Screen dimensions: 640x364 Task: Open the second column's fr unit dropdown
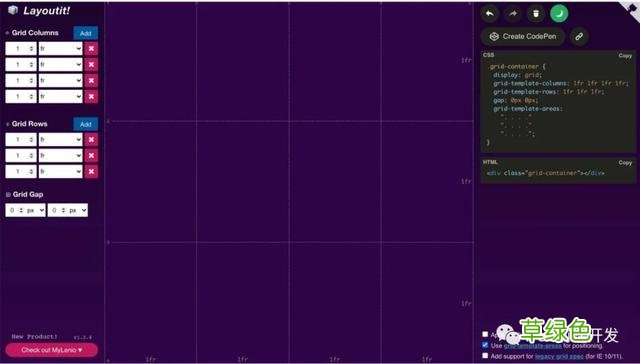pos(60,64)
